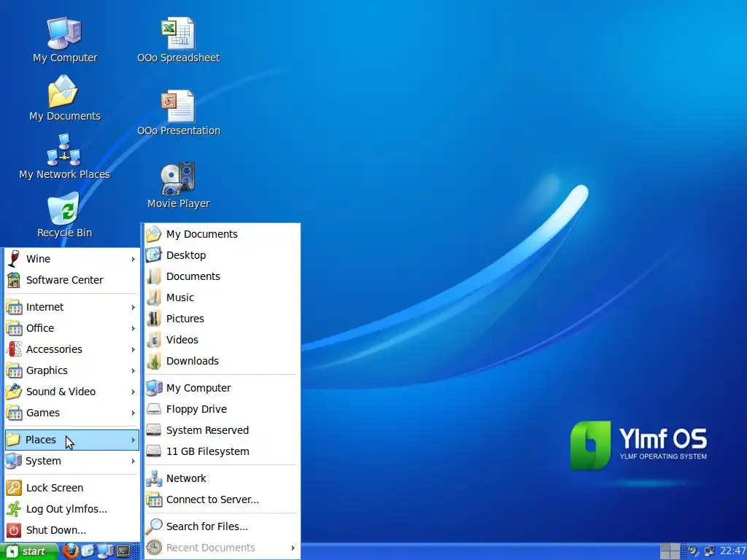Click Show Desktop icon in taskbar
Image resolution: width=747 pixels, height=560 pixels.
[88, 551]
